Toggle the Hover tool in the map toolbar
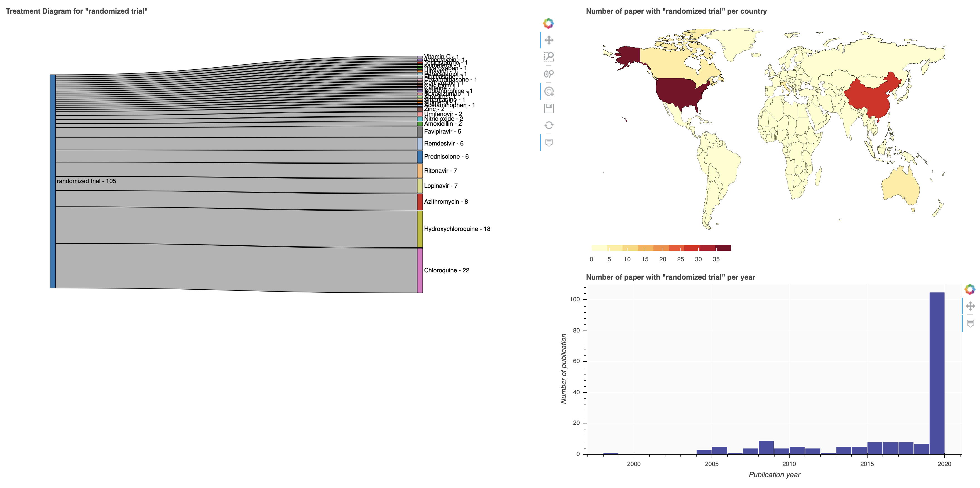This screenshot has height=488, width=980. tap(548, 142)
